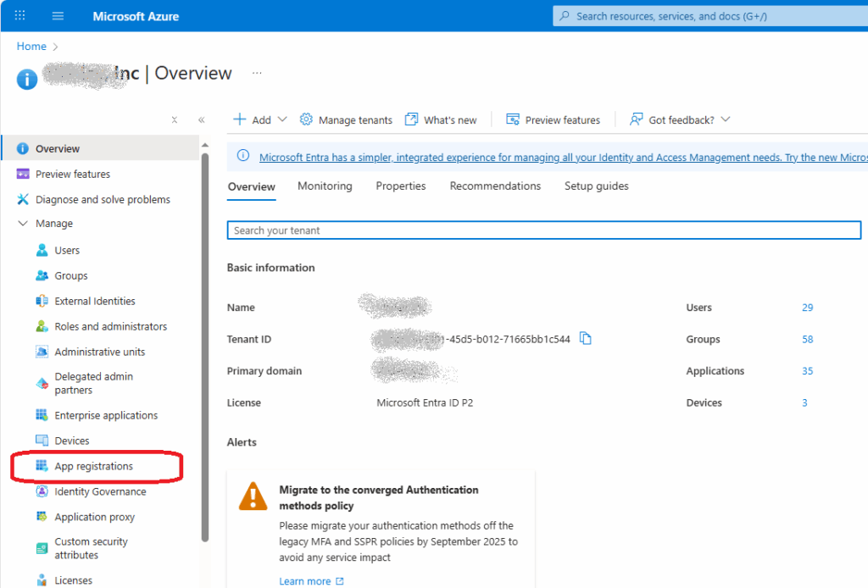868x588 pixels.
Task: Click the Search your tenant field
Action: (x=544, y=230)
